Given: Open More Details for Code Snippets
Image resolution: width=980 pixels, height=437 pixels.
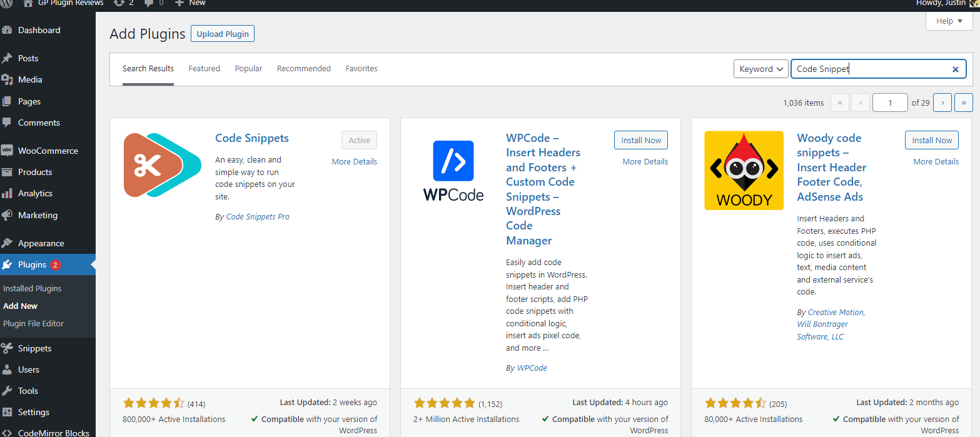Looking at the screenshot, I should [x=355, y=161].
